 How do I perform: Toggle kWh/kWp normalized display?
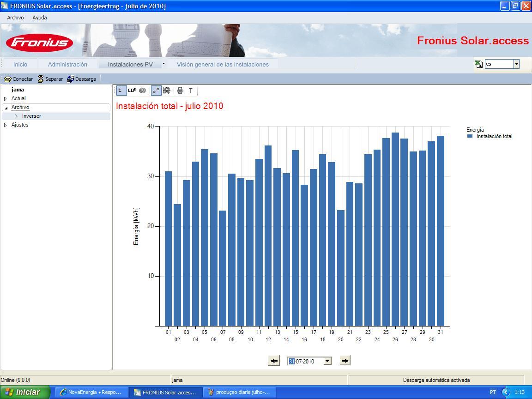point(167,90)
